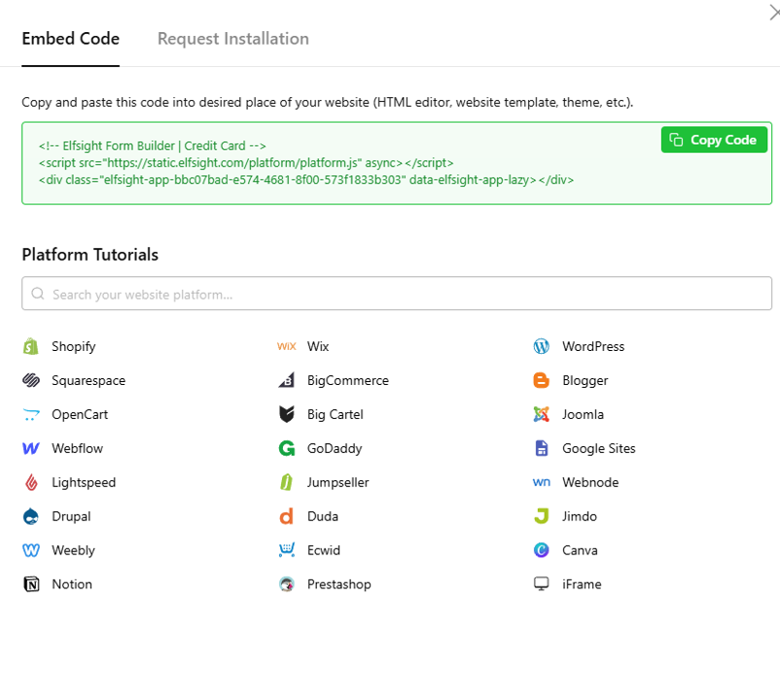Click the Drupal drop icon
Viewport: 780px width, 700px height.
[31, 516]
